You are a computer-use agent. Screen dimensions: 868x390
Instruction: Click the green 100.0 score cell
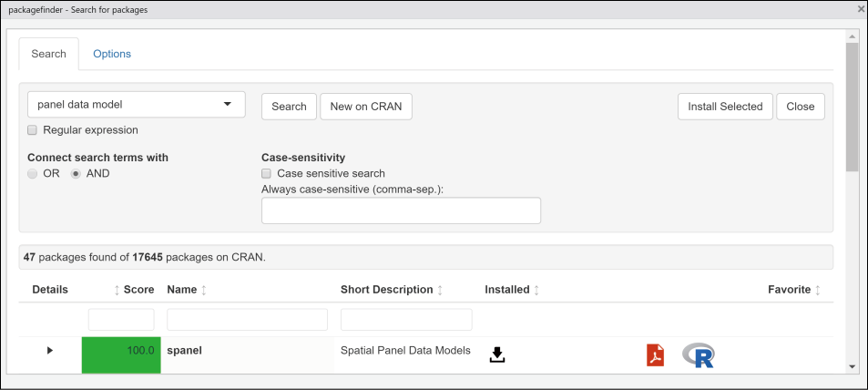[x=121, y=354]
